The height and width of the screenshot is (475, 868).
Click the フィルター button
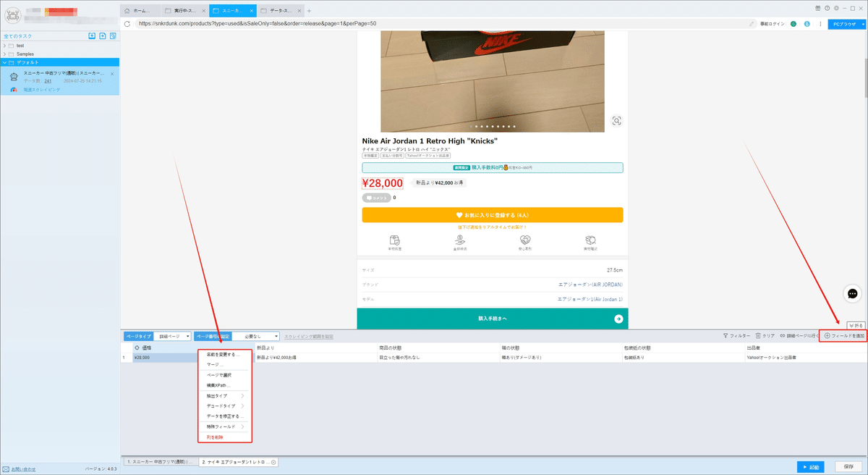[736, 336]
